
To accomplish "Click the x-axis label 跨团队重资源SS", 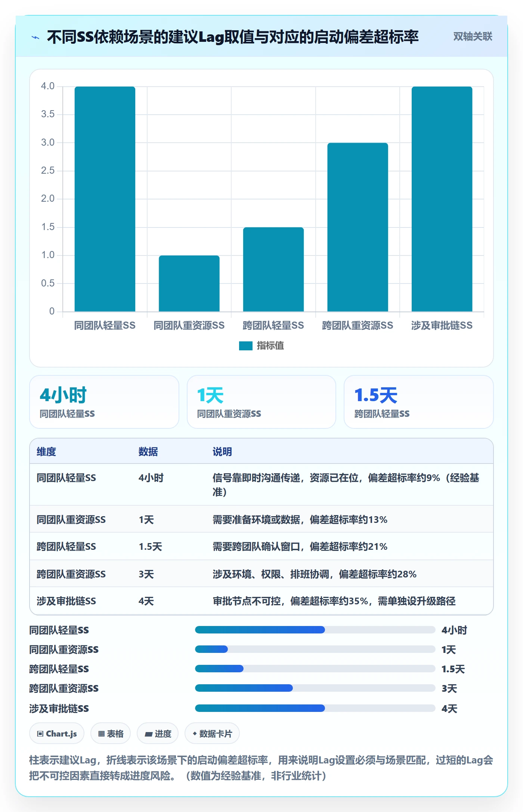I will [358, 325].
